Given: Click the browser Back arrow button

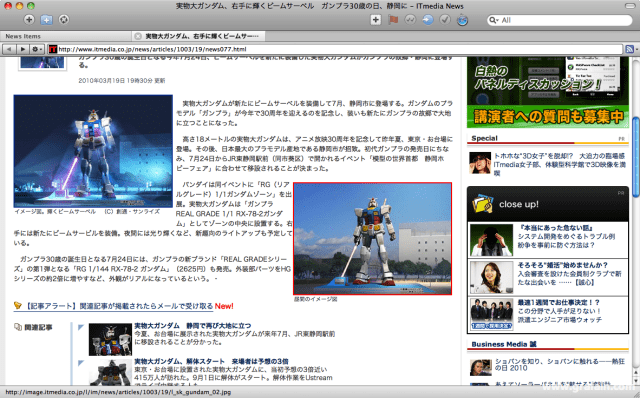Looking at the screenshot, I should click(x=9, y=49).
